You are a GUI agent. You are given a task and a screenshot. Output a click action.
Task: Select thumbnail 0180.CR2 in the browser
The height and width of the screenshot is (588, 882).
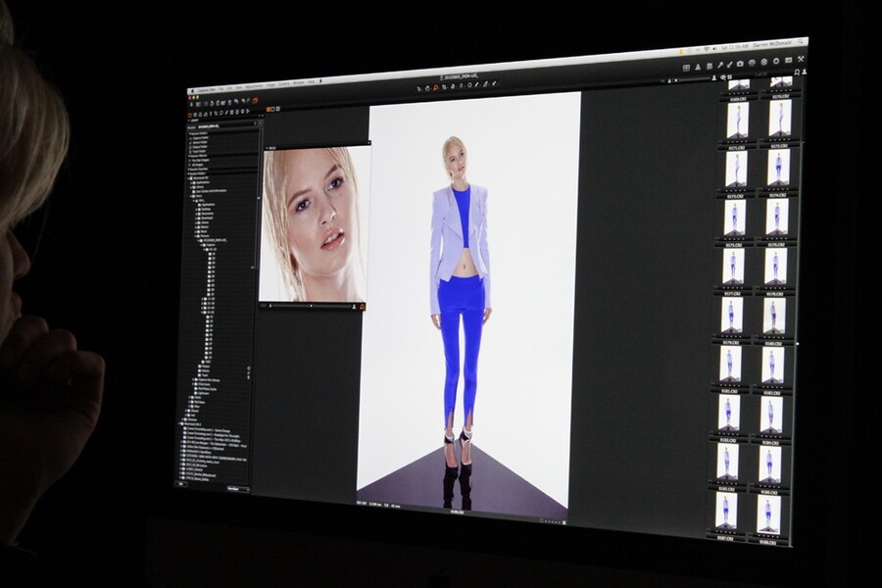point(774,317)
